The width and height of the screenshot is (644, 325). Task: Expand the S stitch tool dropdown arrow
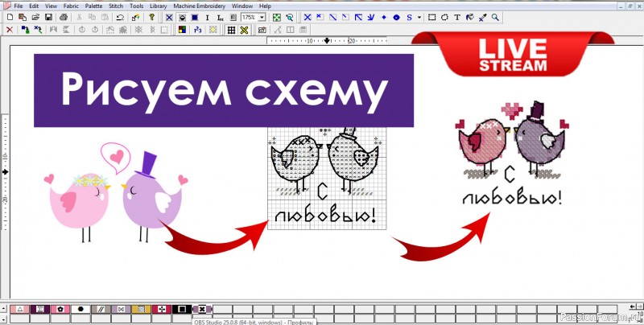click(420, 17)
